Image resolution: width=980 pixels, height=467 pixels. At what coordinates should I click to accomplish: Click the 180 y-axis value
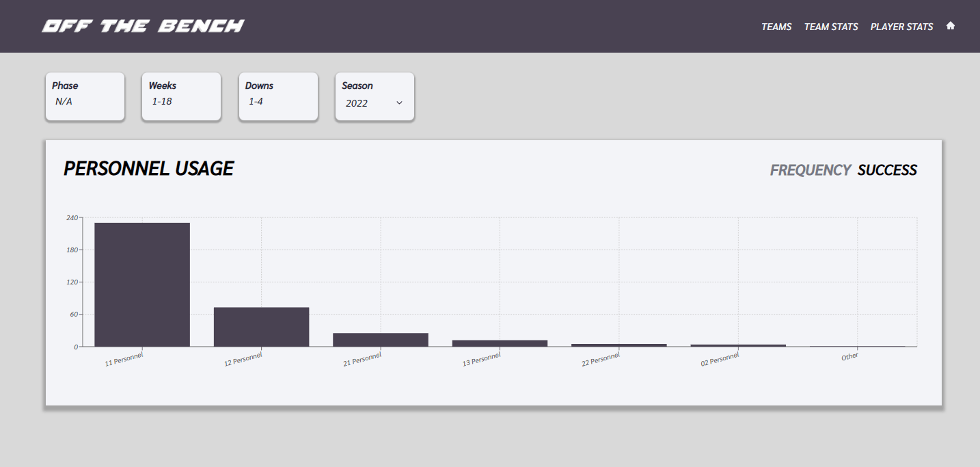(x=72, y=250)
